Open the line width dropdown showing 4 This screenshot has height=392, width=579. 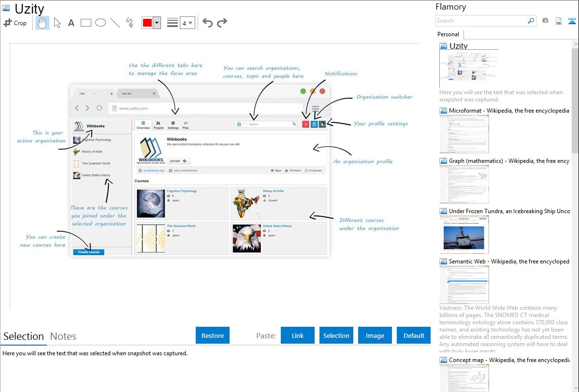point(187,23)
